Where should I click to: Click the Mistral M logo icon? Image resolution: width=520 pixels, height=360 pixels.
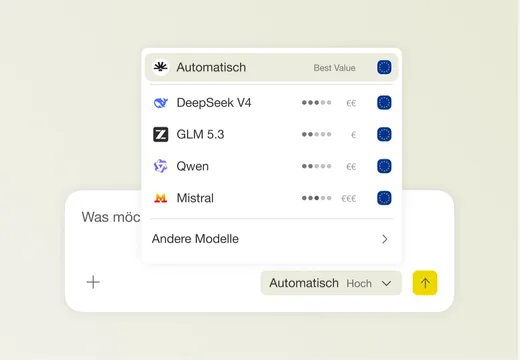click(160, 198)
